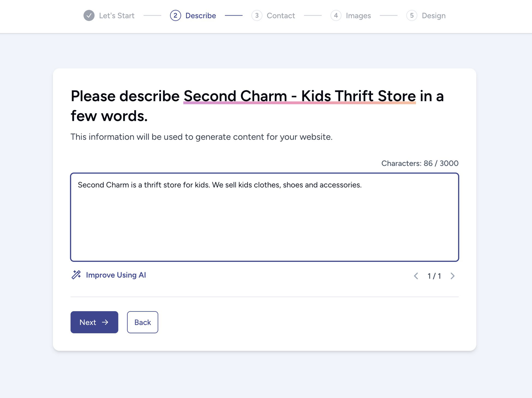
Task: Click the arrow icon inside the Next button
Action: pos(105,322)
